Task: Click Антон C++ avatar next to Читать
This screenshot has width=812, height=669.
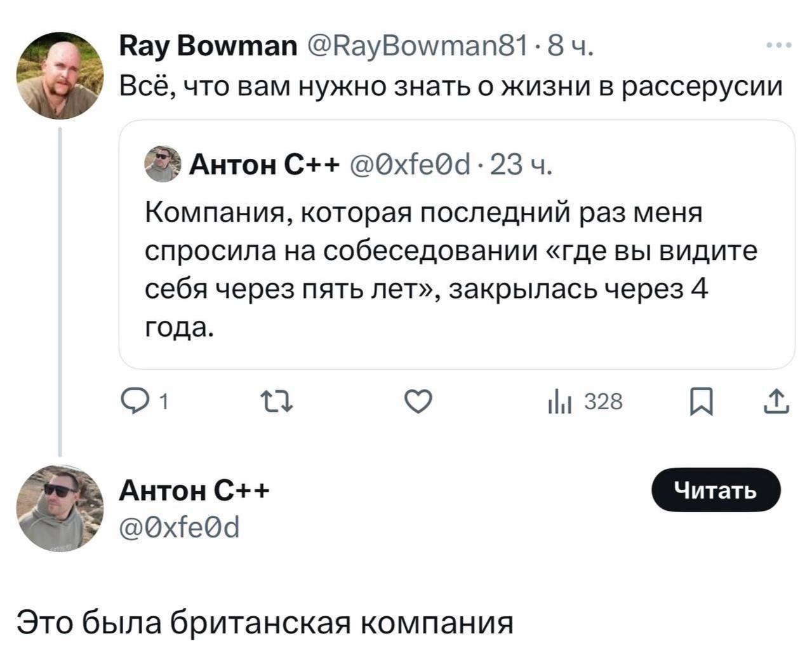Action: 60,508
